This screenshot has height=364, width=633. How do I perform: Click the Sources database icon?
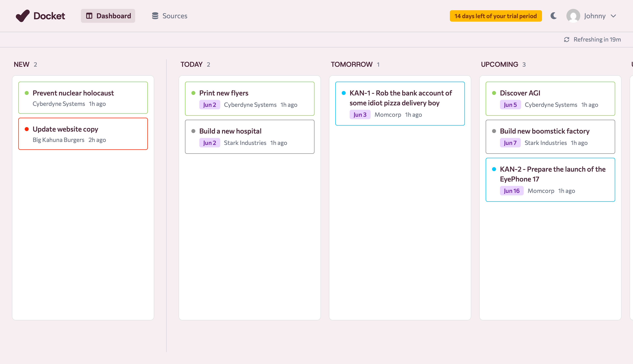(155, 16)
